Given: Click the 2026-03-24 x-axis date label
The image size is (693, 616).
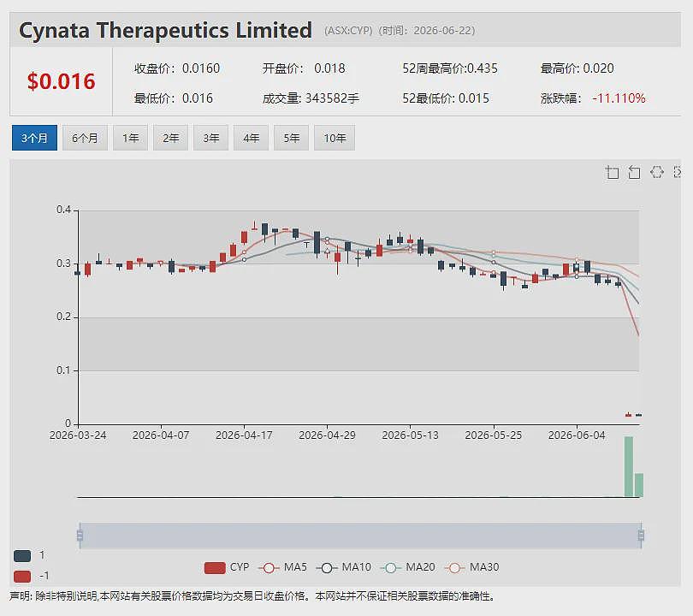Looking at the screenshot, I should click(x=78, y=435).
